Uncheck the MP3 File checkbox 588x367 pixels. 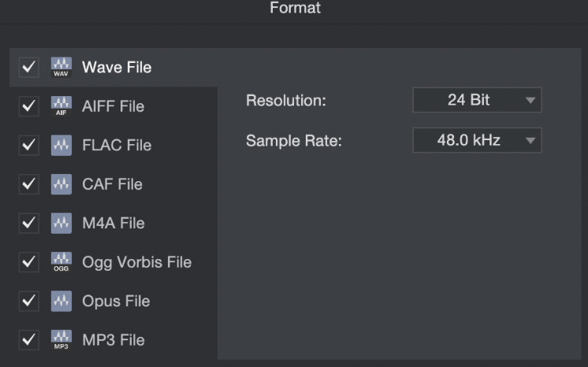[29, 340]
